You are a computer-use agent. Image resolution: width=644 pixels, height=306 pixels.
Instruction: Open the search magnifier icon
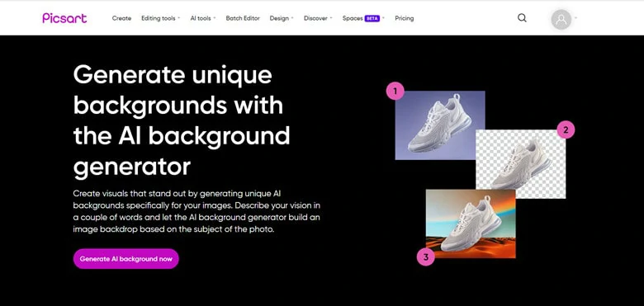point(522,18)
